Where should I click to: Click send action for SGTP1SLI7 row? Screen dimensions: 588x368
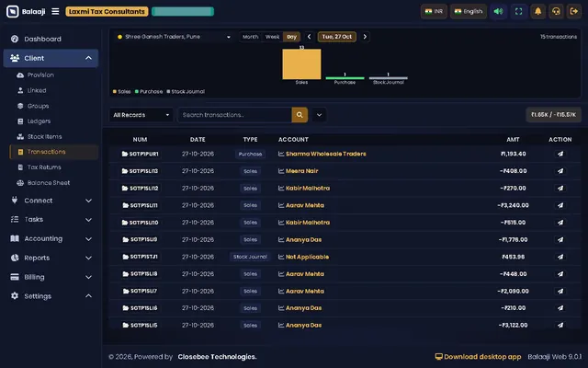coord(560,291)
